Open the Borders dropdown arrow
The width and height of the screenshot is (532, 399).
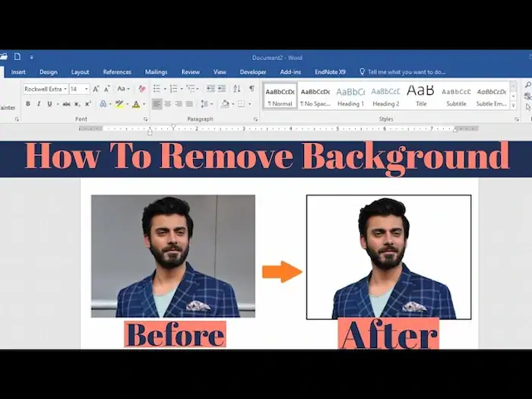pyautogui.click(x=250, y=104)
